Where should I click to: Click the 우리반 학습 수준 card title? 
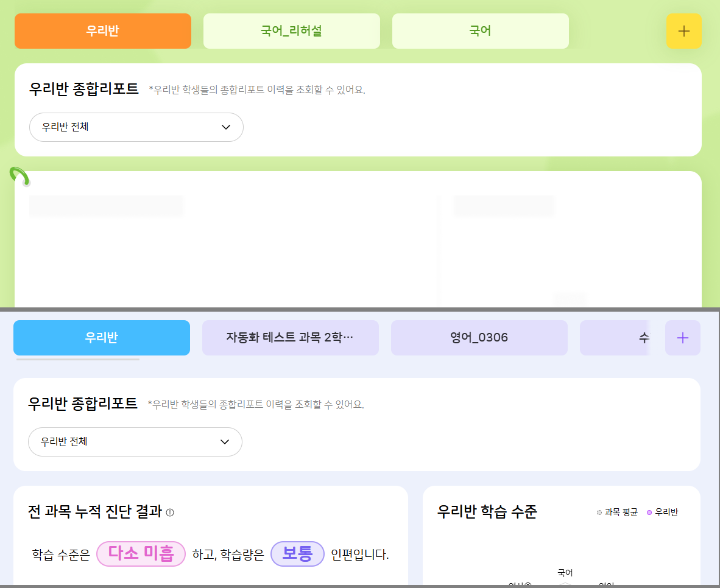pyautogui.click(x=487, y=512)
